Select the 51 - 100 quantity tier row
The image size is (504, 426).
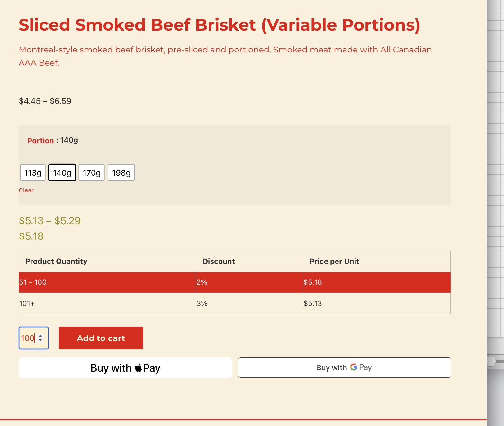pyautogui.click(x=235, y=282)
